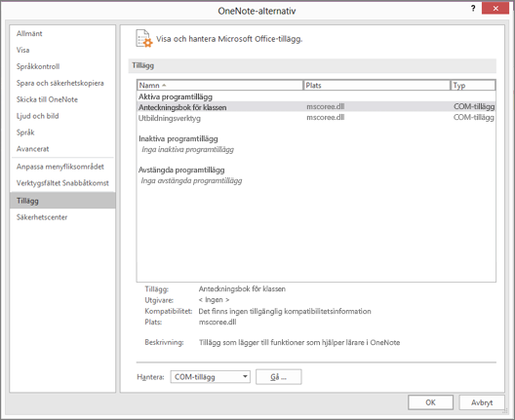
Task: Close the OneNote-alternativ dialog
Action: pos(495,8)
